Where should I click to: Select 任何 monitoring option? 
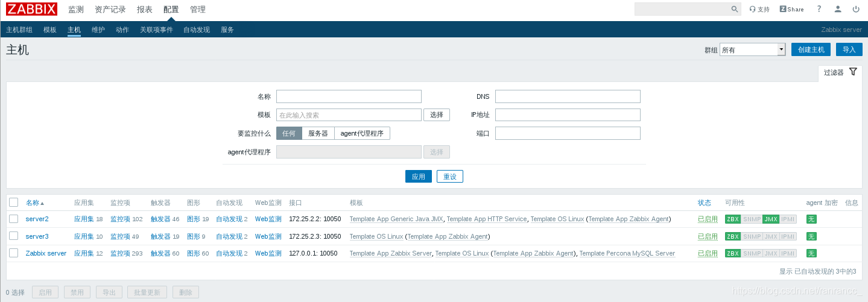[x=289, y=133]
